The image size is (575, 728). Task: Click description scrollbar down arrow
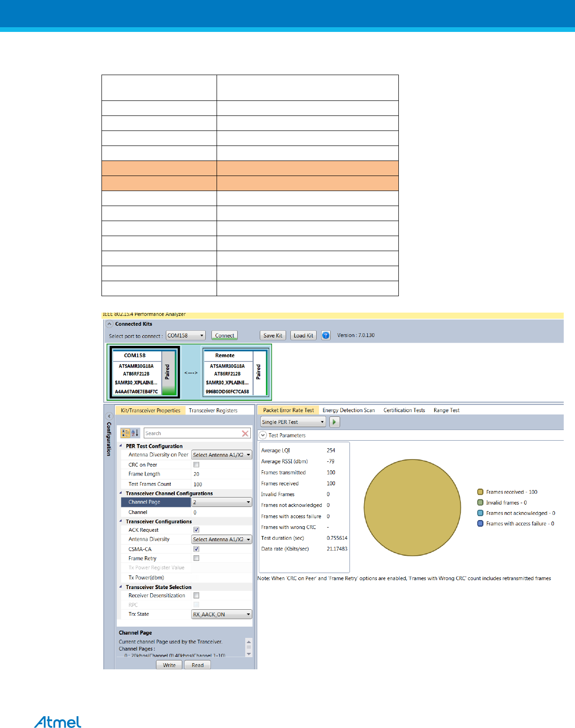249,653
